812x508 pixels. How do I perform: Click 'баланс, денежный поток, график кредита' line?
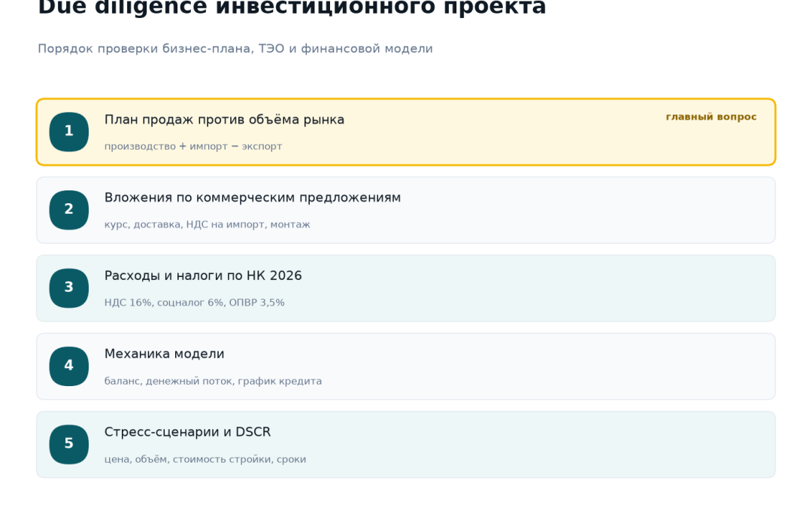pyautogui.click(x=213, y=381)
